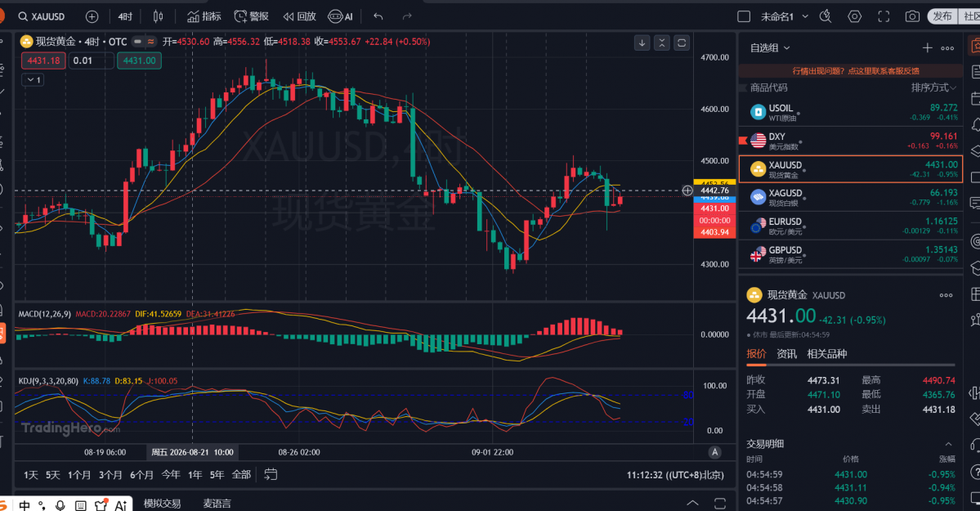Take a chart snapshot with the camera icon

click(912, 16)
